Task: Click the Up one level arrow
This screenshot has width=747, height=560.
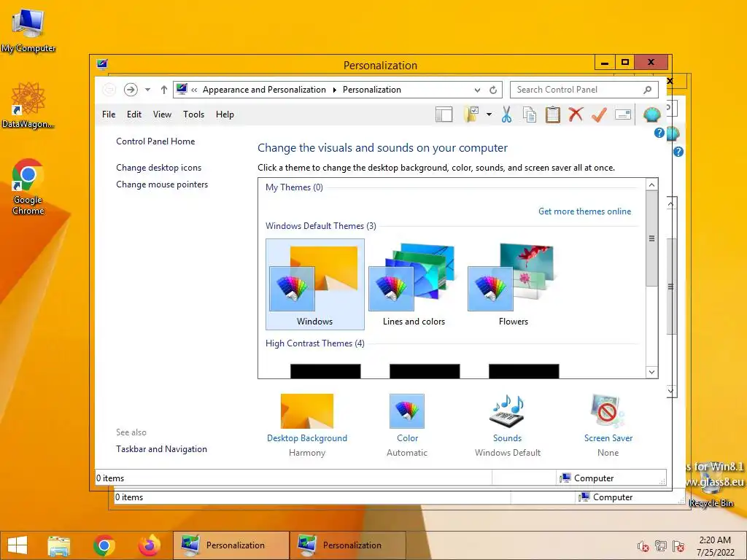Action: coord(164,90)
